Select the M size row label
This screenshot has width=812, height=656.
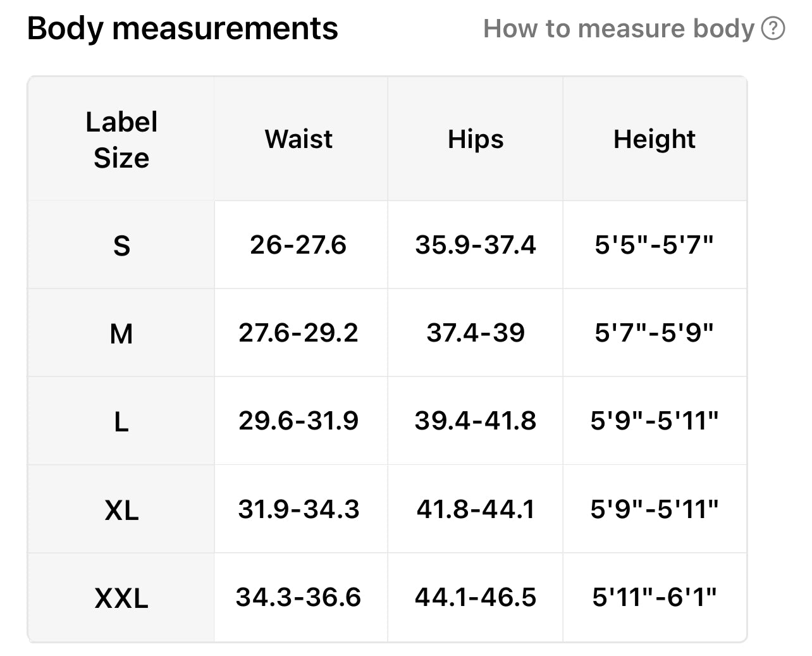tap(121, 333)
